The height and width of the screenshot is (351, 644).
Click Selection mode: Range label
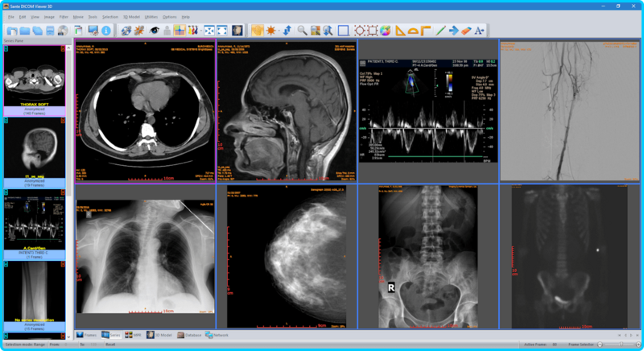tap(25, 345)
